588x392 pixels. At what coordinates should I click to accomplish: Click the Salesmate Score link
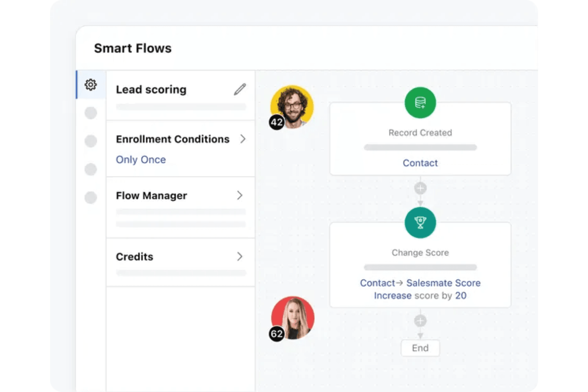pos(443,283)
